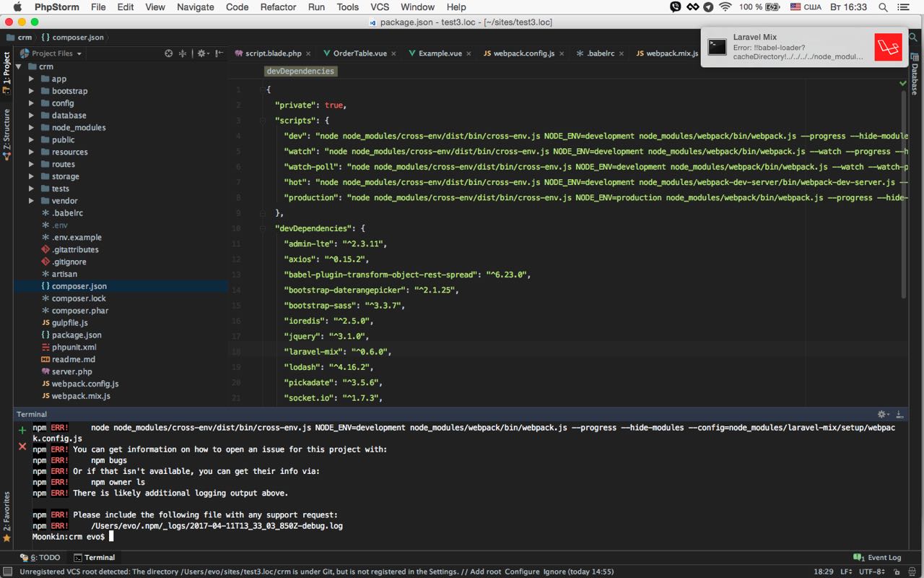The width and height of the screenshot is (924, 578).
Task: Close the webpack.config.js tab
Action: 561,53
